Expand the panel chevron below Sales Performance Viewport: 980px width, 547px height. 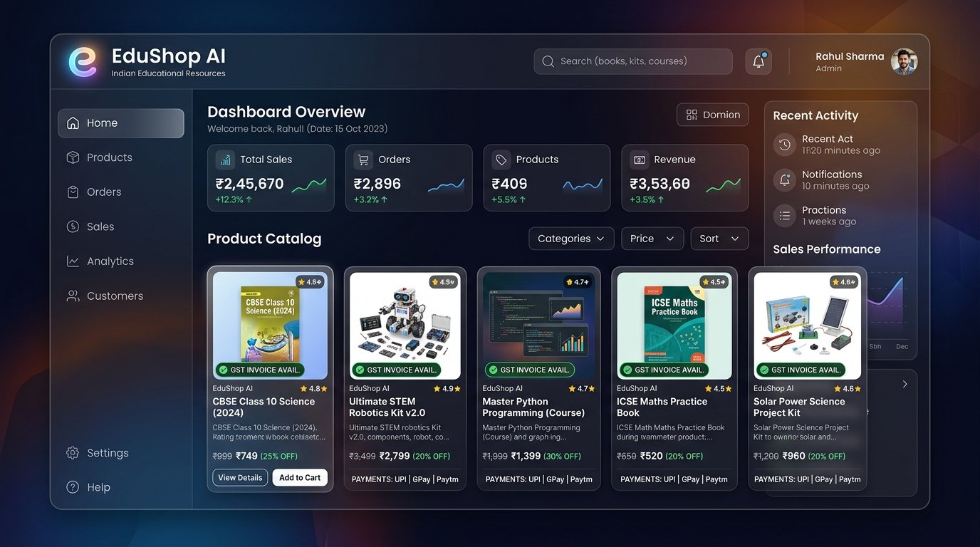(905, 385)
